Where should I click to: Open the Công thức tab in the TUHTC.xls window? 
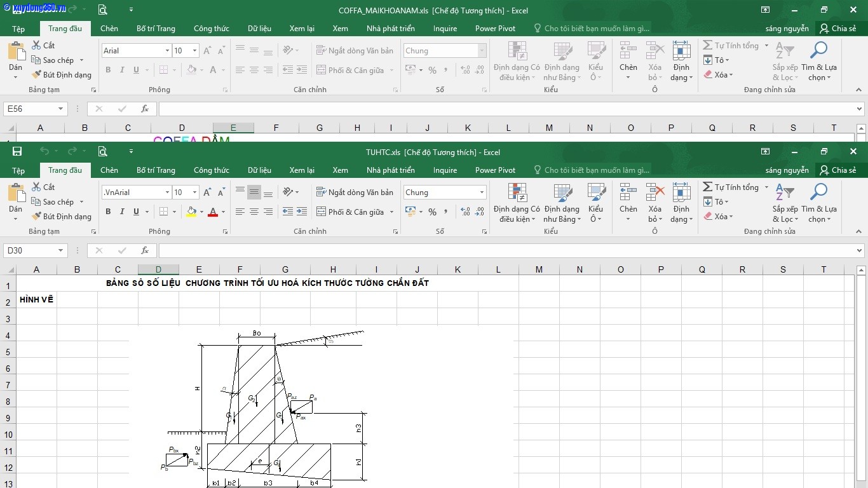coord(211,170)
